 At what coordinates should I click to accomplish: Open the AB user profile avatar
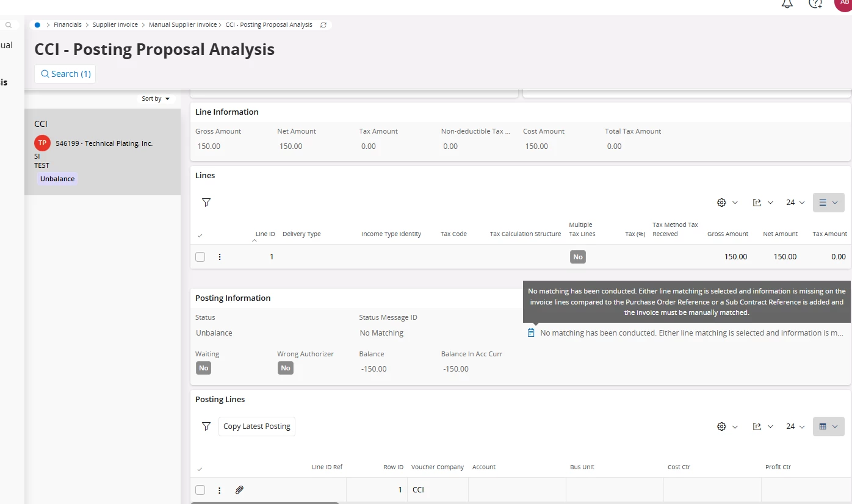[844, 3]
